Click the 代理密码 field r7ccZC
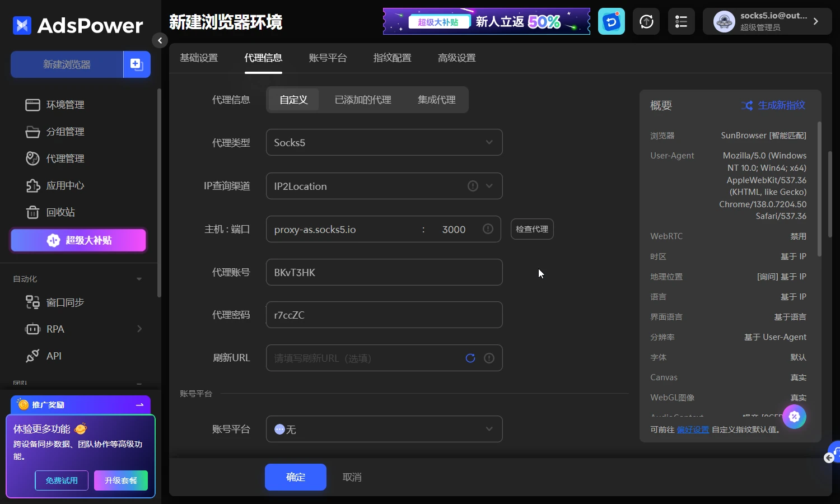The image size is (840, 504). point(384,315)
